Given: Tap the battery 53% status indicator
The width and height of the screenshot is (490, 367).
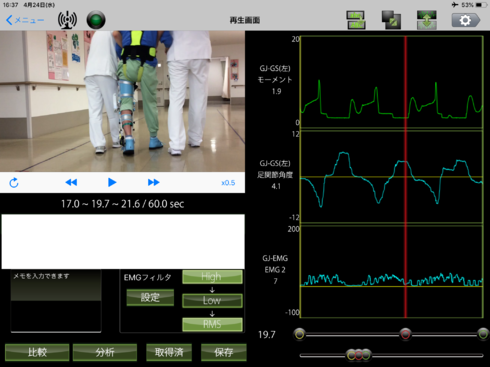Looking at the screenshot, I should (x=474, y=5).
